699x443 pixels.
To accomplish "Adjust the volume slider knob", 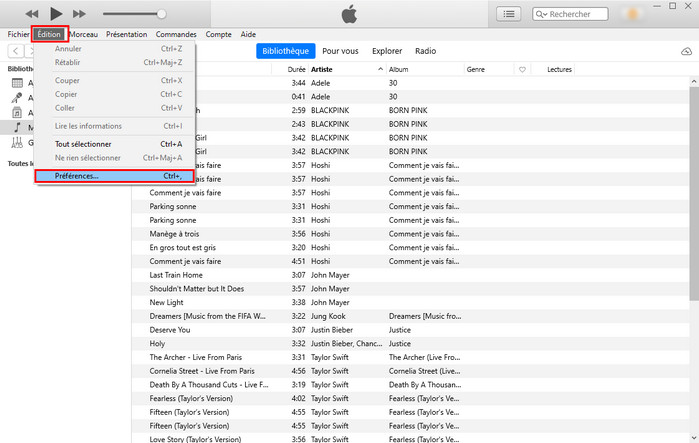I will pyautogui.click(x=161, y=14).
